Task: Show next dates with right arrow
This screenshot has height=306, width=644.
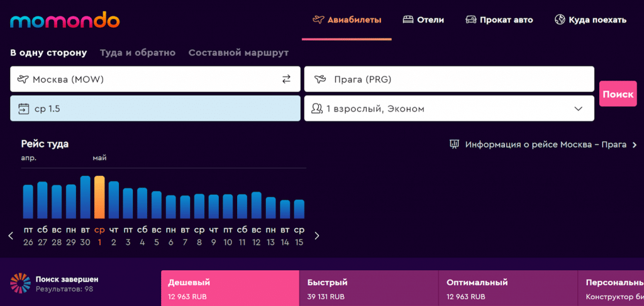Action: 317,236
